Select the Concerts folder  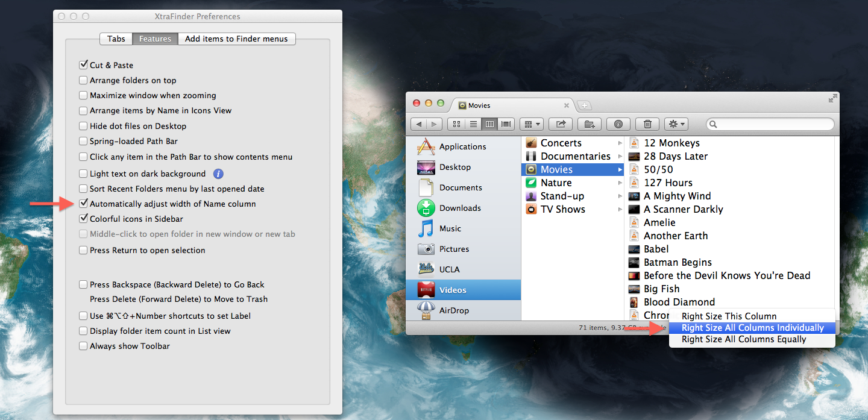tap(572, 143)
